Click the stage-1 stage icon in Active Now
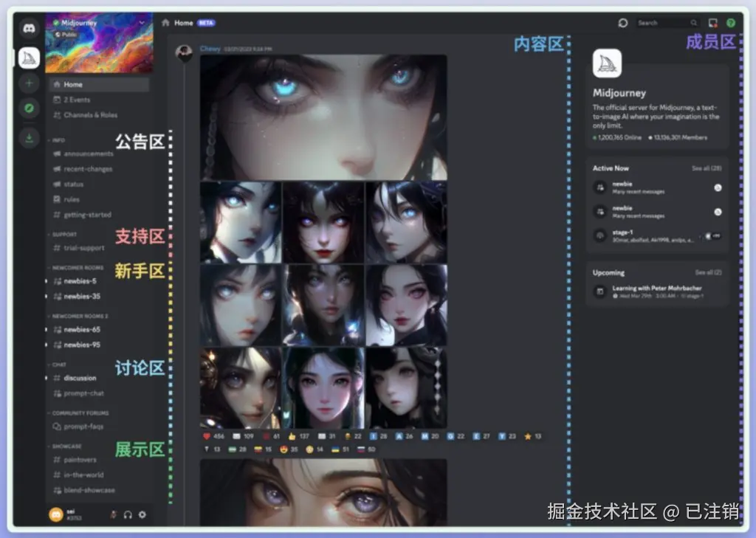 [600, 235]
